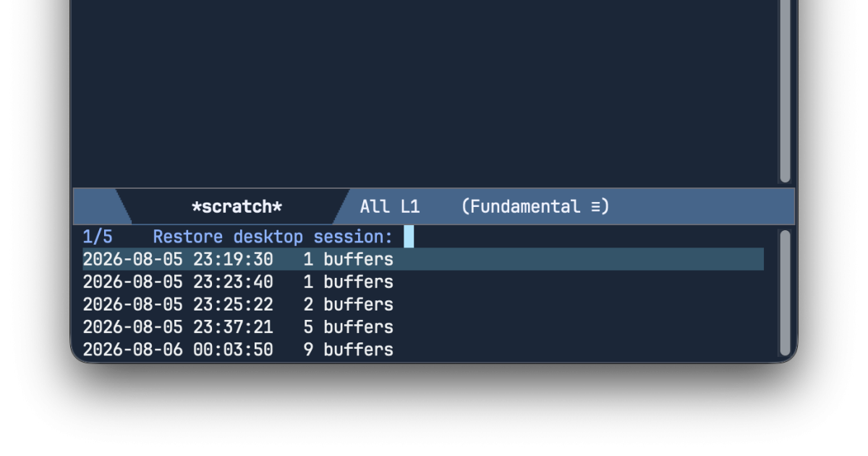Click blank mode line area right of Fundamental

702,207
